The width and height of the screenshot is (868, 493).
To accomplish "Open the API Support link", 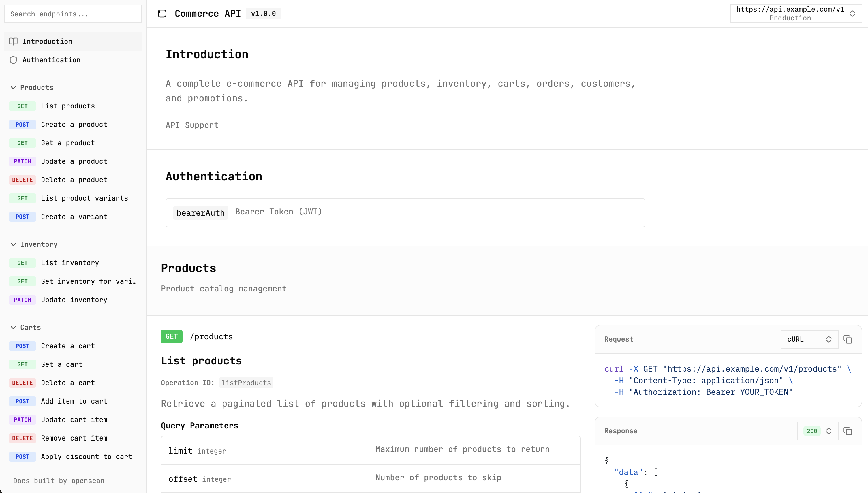I will coord(192,125).
